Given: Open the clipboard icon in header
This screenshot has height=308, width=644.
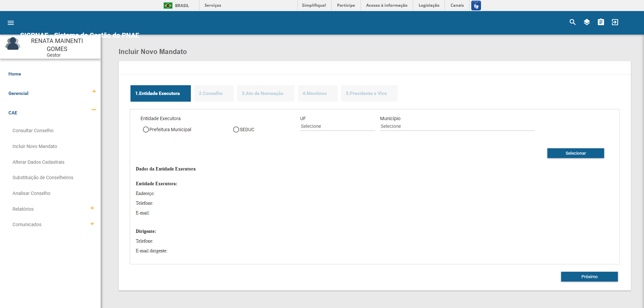Looking at the screenshot, I should pyautogui.click(x=601, y=22).
